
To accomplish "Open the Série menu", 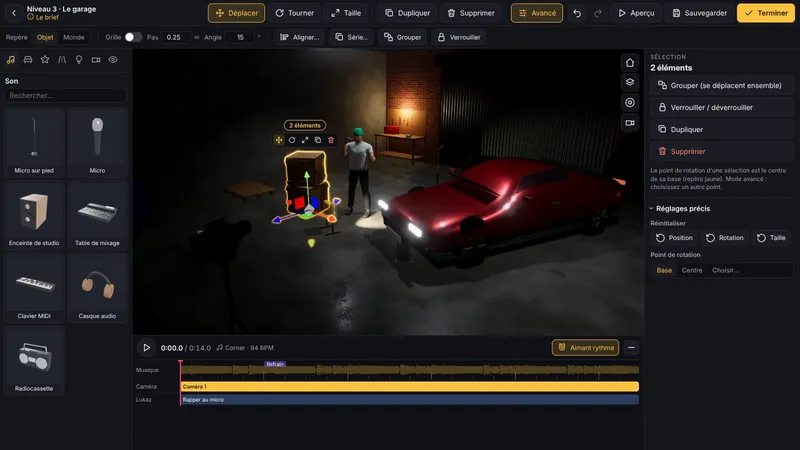I will 351,37.
